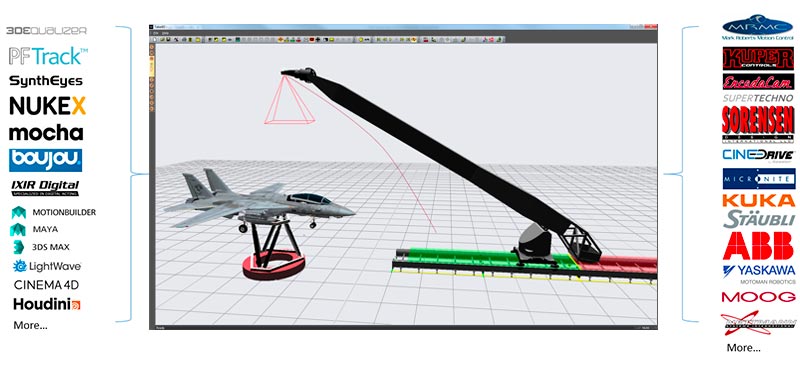Open the second menu next to File
Screen dimensions: 800x370
point(165,33)
